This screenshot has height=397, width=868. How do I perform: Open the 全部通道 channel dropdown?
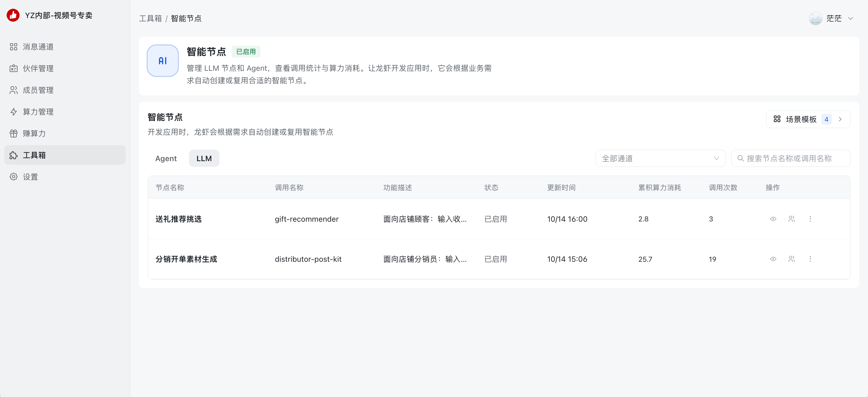coord(660,158)
